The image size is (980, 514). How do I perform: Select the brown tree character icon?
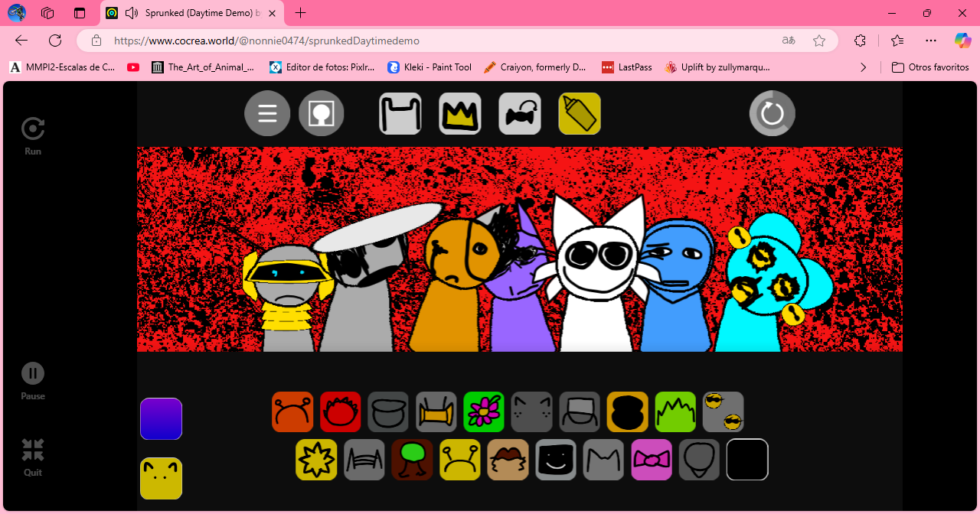point(413,460)
